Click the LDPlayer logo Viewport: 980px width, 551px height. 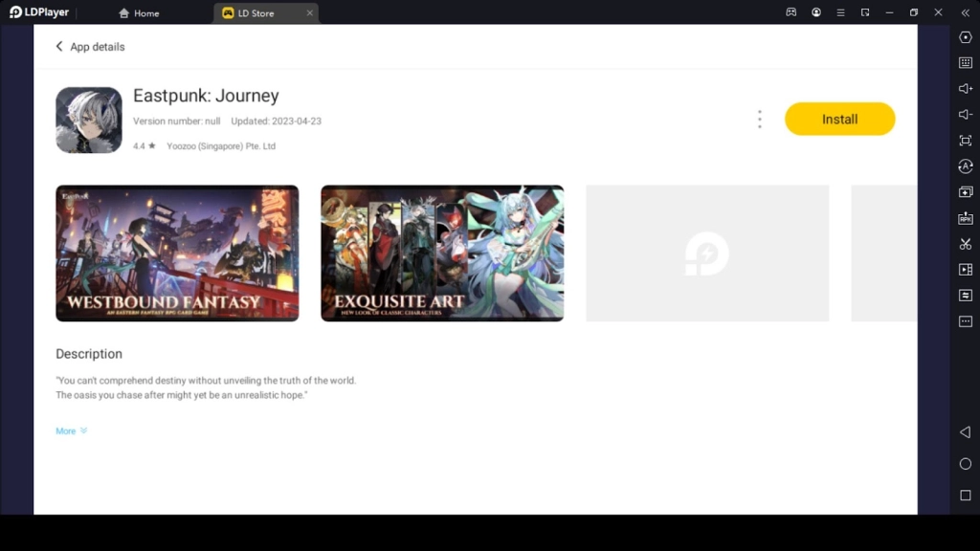click(x=36, y=12)
